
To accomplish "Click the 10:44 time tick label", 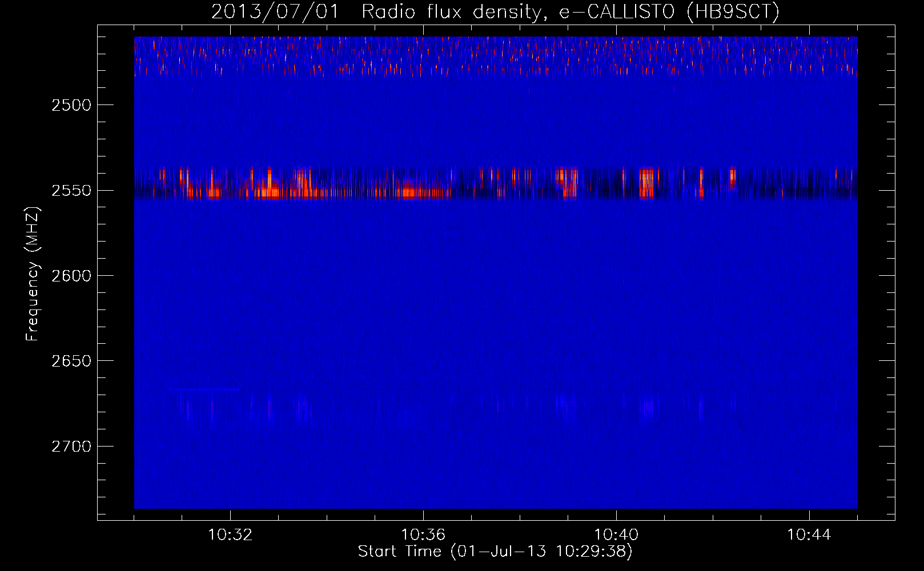I will (809, 535).
